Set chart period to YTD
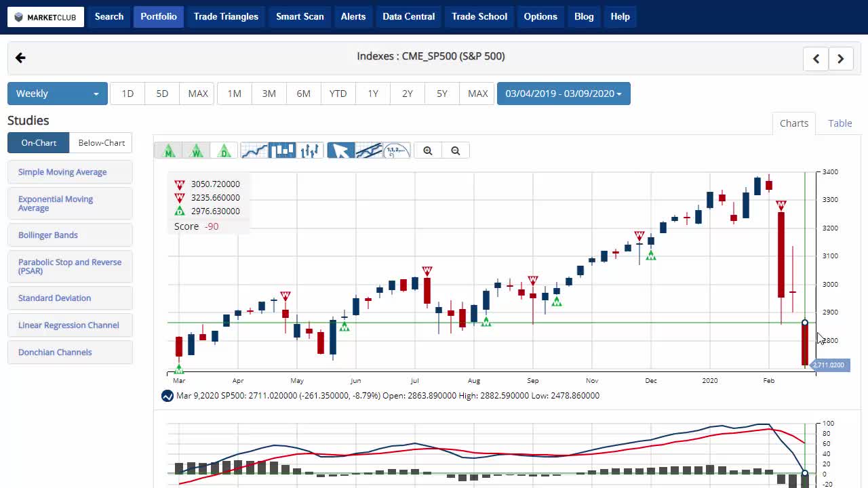 338,94
